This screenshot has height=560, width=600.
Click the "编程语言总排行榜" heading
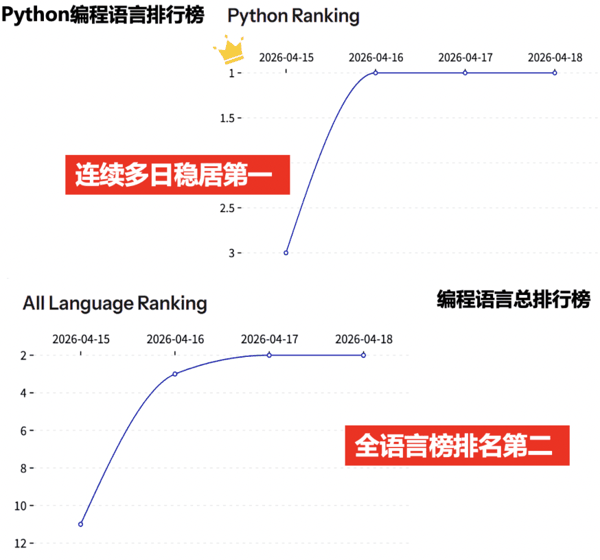pyautogui.click(x=513, y=300)
